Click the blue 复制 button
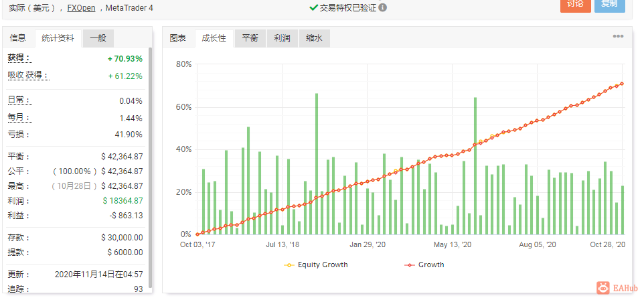This screenshot has width=644, height=298. pyautogui.click(x=609, y=4)
